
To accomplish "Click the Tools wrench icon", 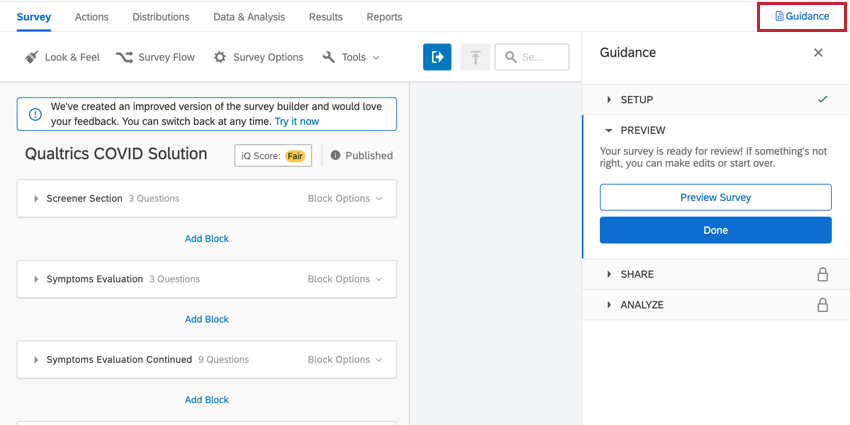I will 329,57.
